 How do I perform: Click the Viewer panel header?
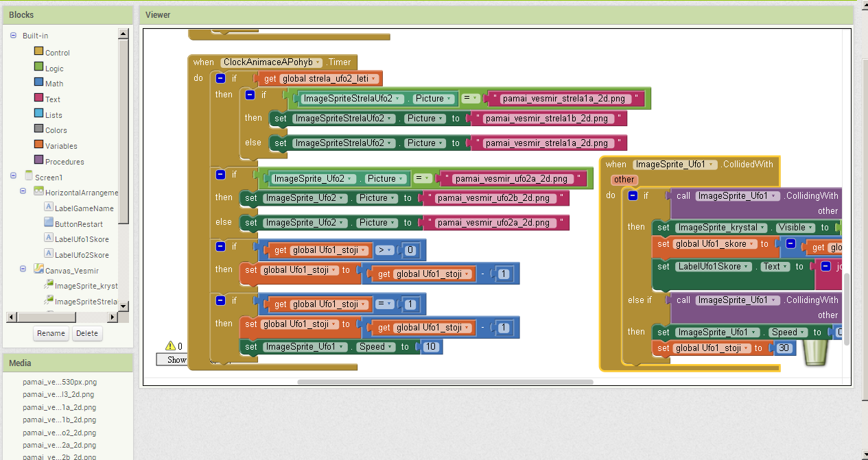click(x=497, y=14)
